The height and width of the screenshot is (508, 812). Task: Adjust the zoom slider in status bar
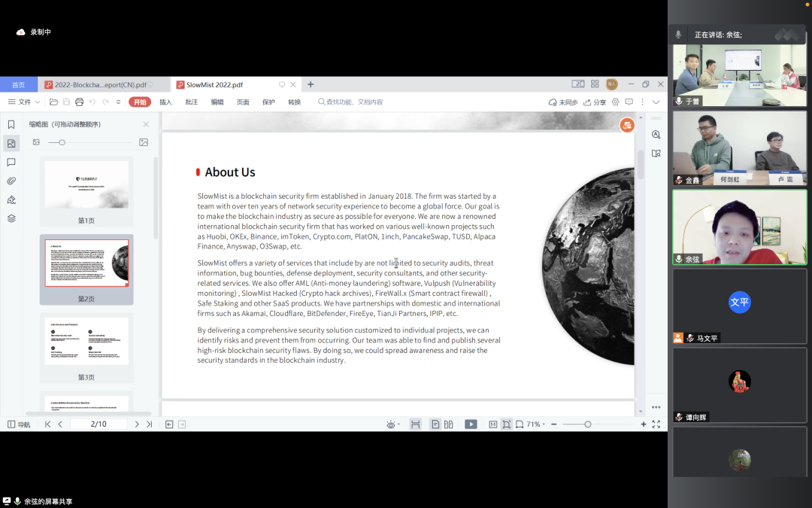(588, 424)
